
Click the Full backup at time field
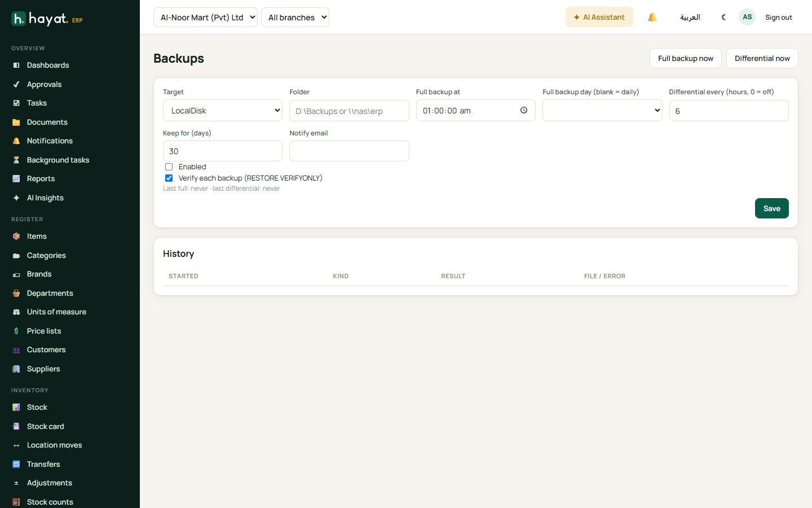476,111
